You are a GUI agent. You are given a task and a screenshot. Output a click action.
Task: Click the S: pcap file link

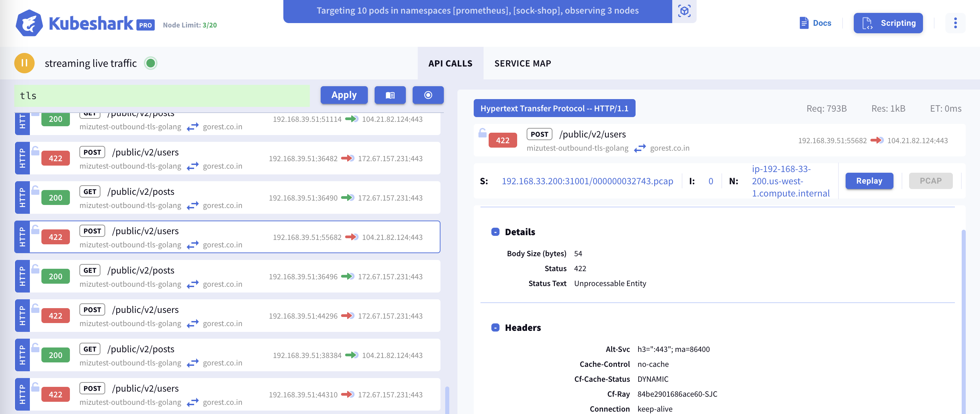pyautogui.click(x=587, y=180)
